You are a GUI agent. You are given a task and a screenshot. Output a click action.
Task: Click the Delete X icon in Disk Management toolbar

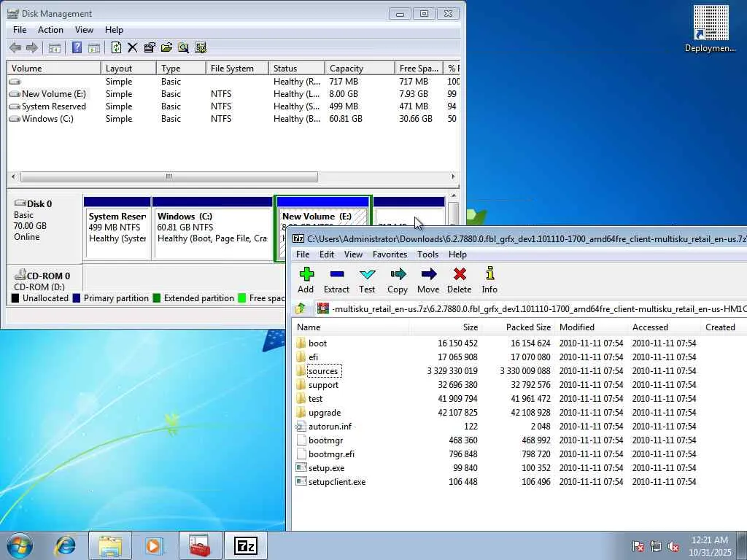pos(133,47)
